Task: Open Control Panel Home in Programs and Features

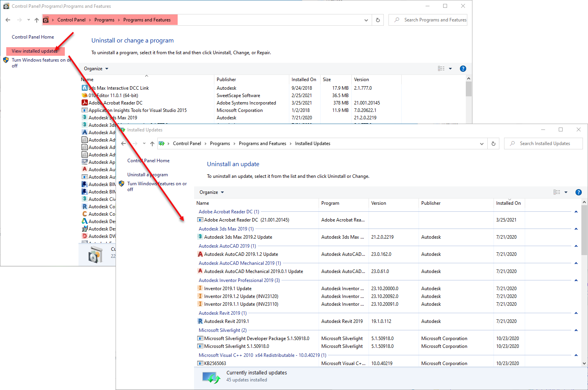Action: [x=33, y=37]
